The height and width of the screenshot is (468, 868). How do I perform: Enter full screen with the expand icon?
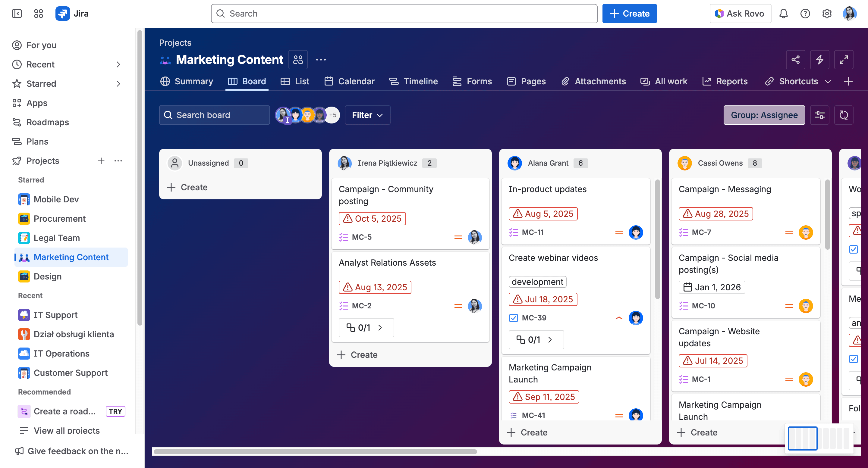click(843, 60)
